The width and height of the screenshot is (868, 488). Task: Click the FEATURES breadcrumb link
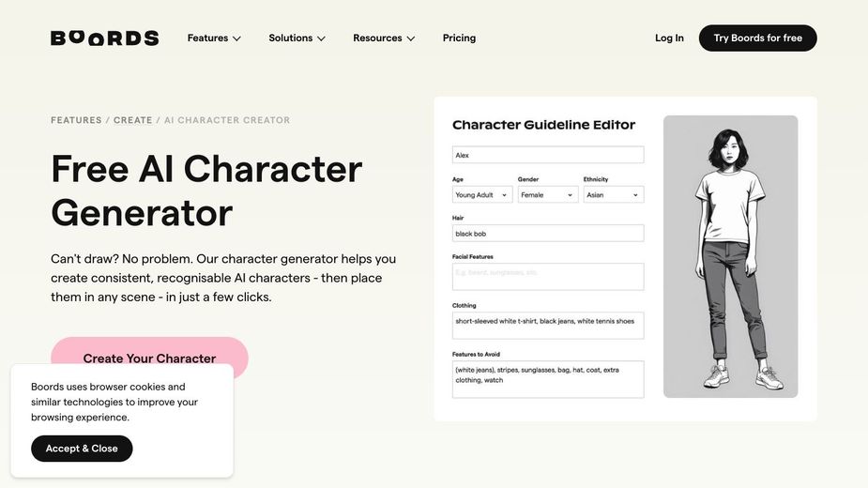click(76, 120)
